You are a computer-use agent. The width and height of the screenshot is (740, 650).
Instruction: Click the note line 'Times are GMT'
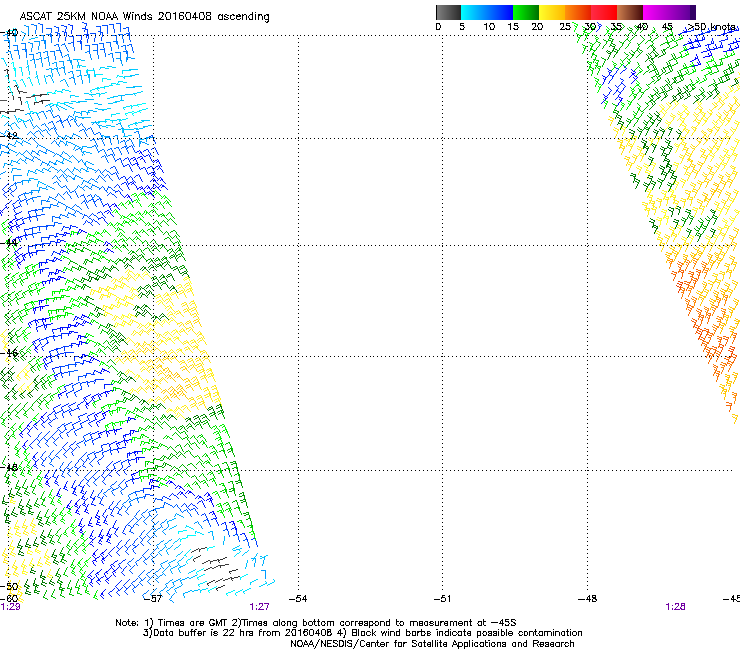[316, 623]
